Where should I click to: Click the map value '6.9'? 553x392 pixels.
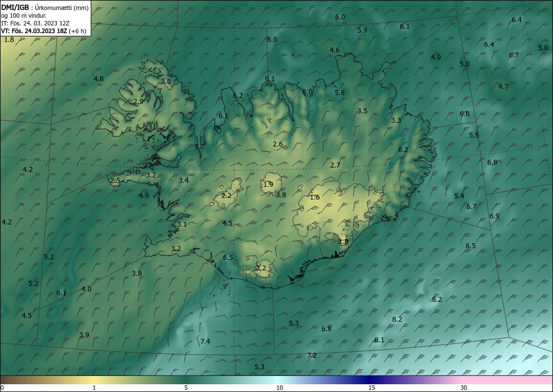click(x=494, y=216)
